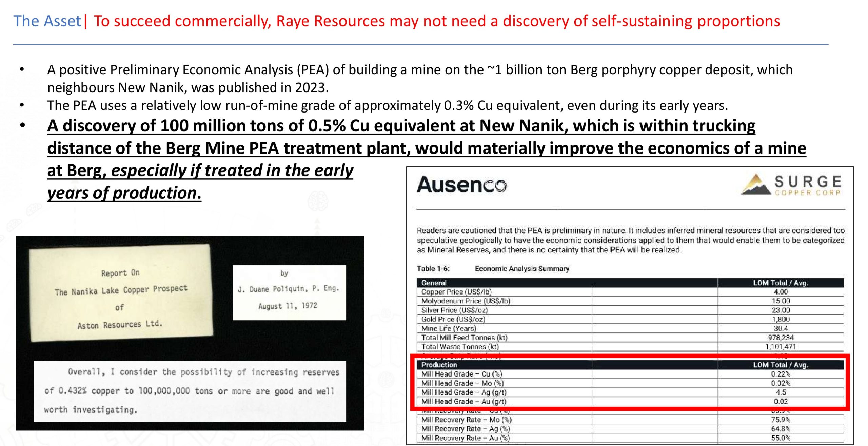Screen dimensions: 868x446
Task: Click 'Table 1-6:' label
Action: tap(433, 269)
